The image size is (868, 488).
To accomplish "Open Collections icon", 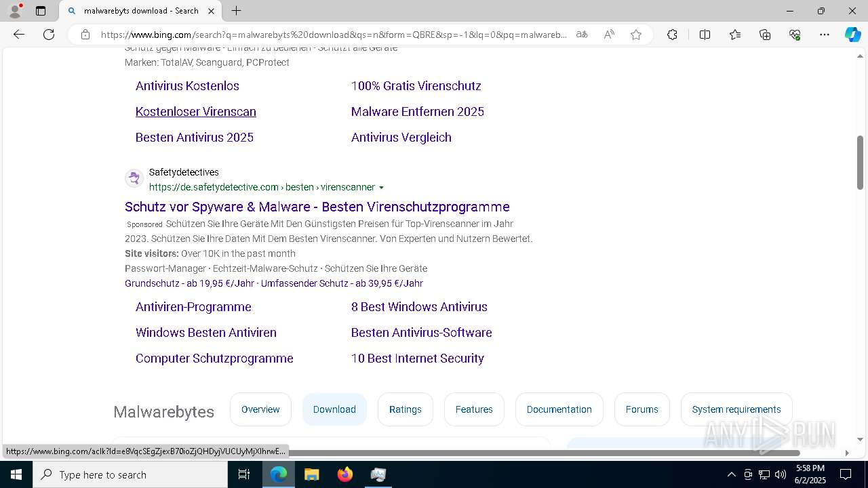I will (x=765, y=35).
